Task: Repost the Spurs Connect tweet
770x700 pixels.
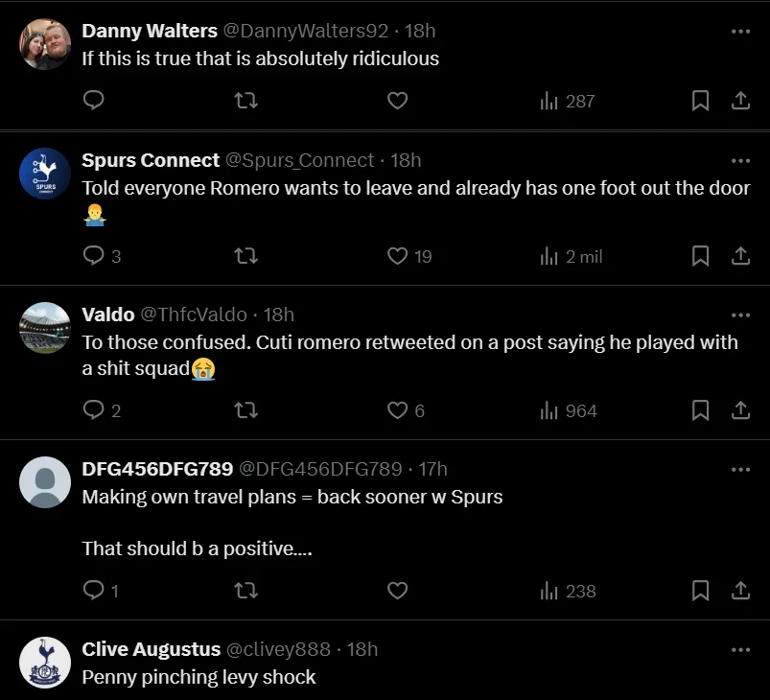Action: point(246,256)
